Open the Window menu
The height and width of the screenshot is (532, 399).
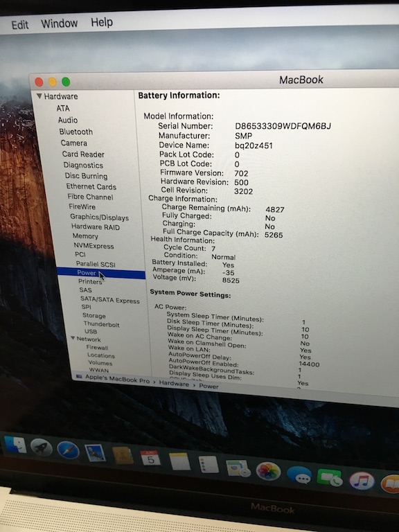pos(60,24)
